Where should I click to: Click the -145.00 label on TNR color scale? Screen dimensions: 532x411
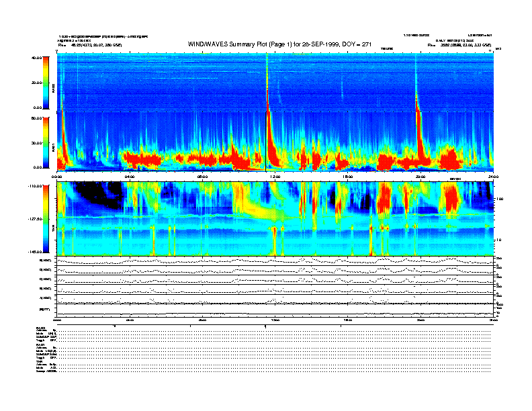[x=35, y=252]
